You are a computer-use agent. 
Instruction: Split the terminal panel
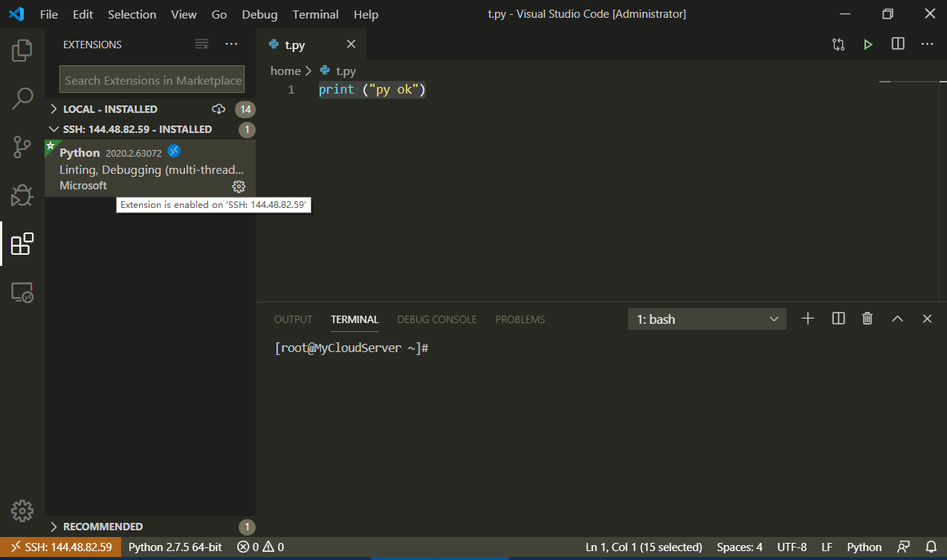click(x=838, y=319)
